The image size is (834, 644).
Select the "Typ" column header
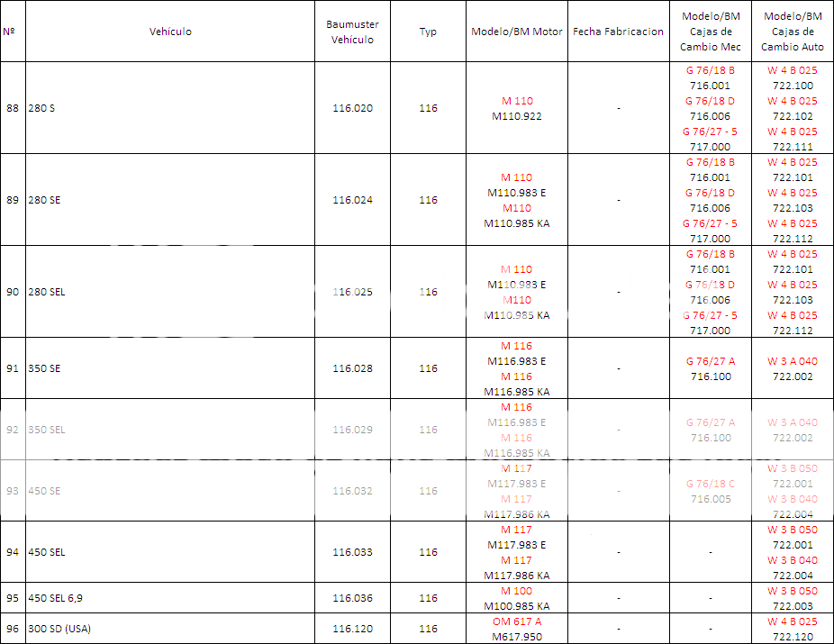pyautogui.click(x=428, y=32)
